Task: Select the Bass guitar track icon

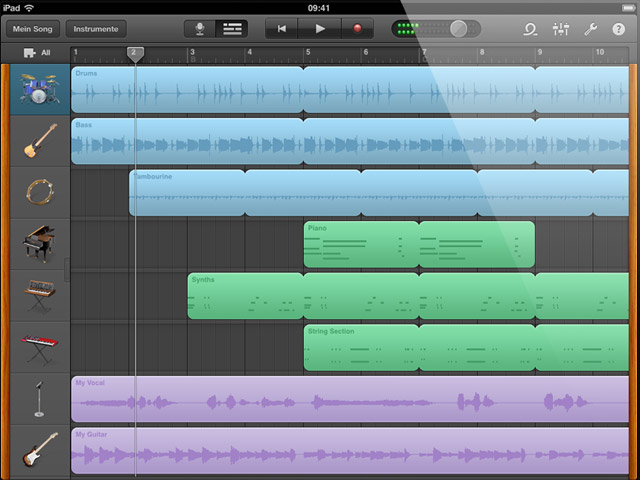Action: 40,141
